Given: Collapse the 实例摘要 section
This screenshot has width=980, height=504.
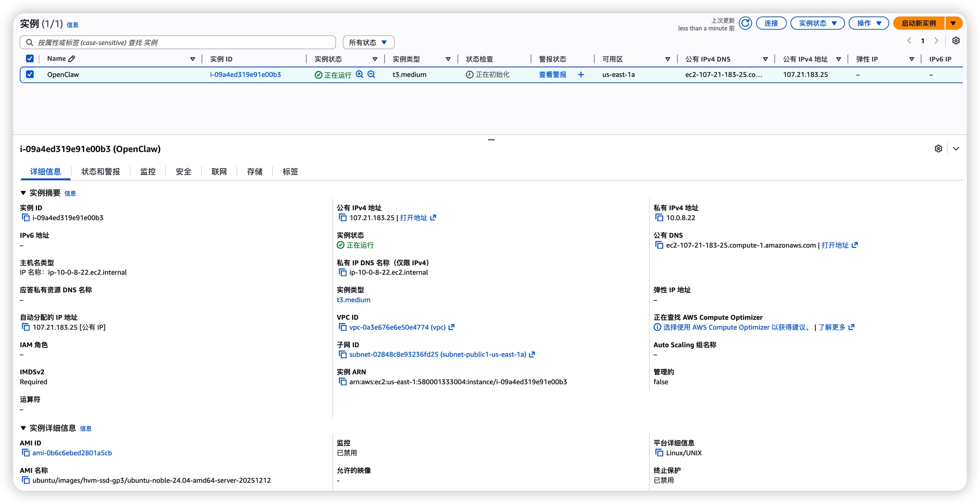Looking at the screenshot, I should [23, 193].
